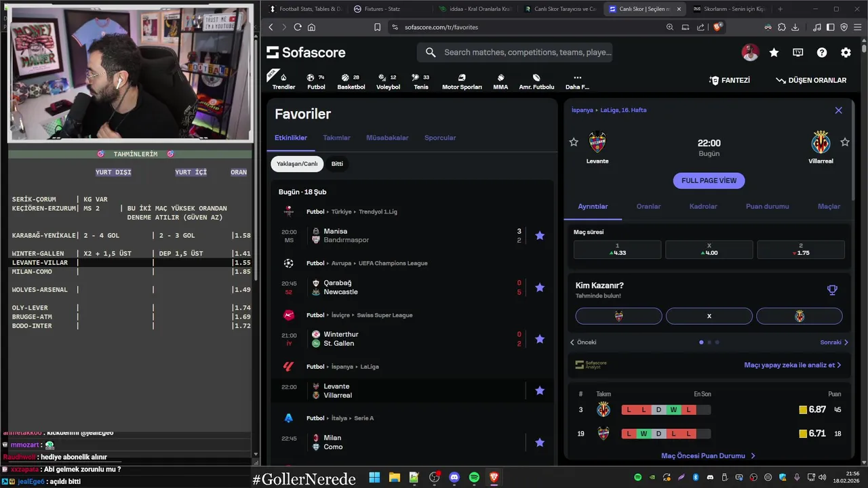Viewport: 868px width, 488px height.
Task: Open the Serie A league link
Action: pyautogui.click(x=364, y=418)
